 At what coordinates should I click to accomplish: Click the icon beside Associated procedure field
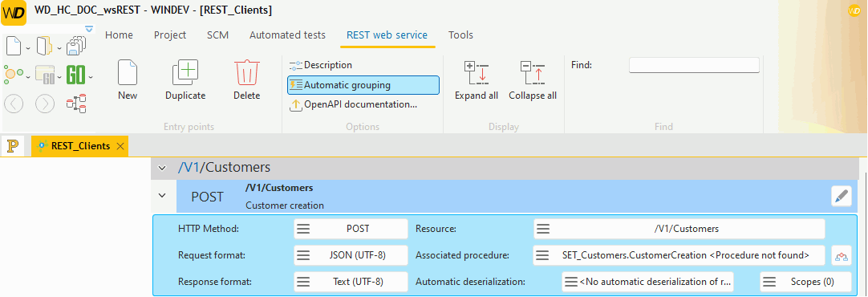(x=842, y=255)
